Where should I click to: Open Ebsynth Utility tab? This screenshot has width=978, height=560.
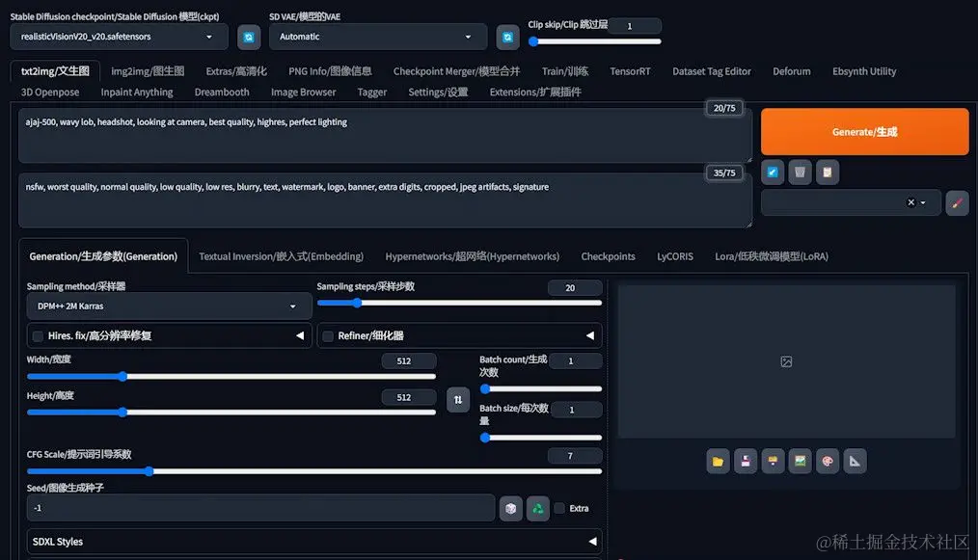(x=864, y=71)
